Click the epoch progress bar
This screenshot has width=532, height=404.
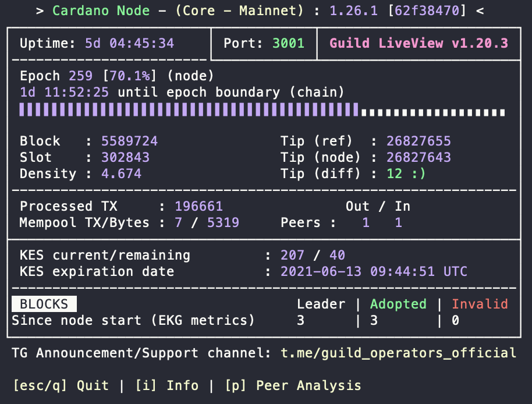point(263,110)
